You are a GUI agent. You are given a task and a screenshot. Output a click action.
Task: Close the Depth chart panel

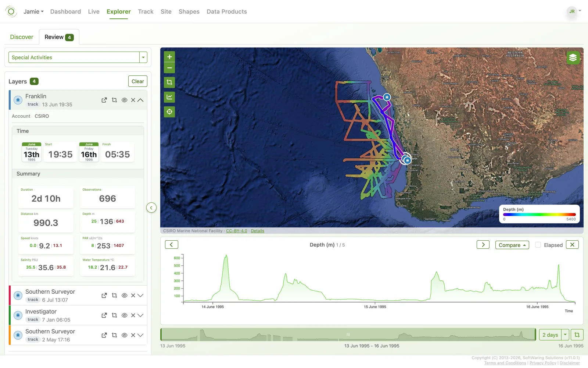tap(572, 245)
